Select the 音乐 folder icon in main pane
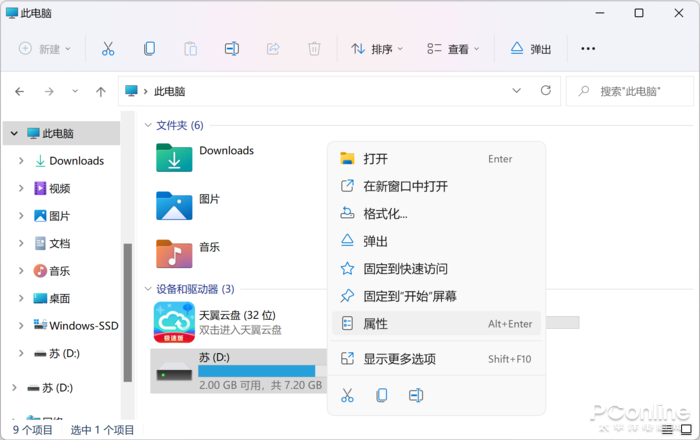The image size is (700, 440). pyautogui.click(x=174, y=254)
